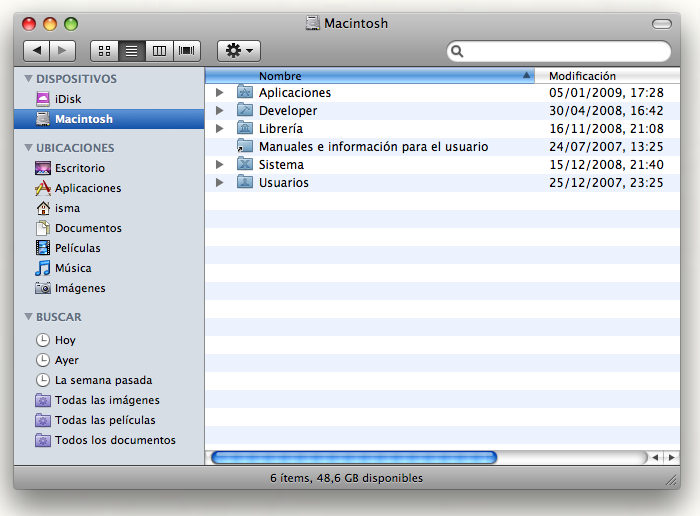Expand the Sistema folder triangle
This screenshot has height=516, width=700.
click(219, 164)
